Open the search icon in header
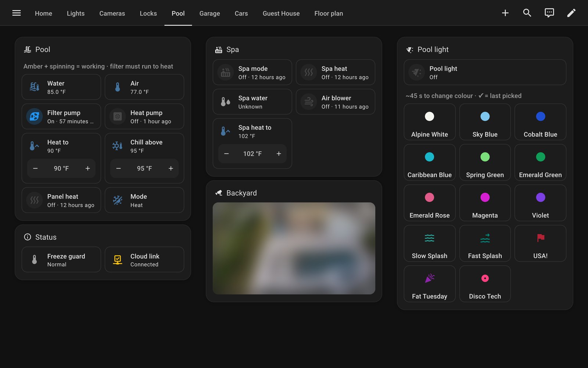This screenshot has height=368, width=588. click(x=527, y=13)
